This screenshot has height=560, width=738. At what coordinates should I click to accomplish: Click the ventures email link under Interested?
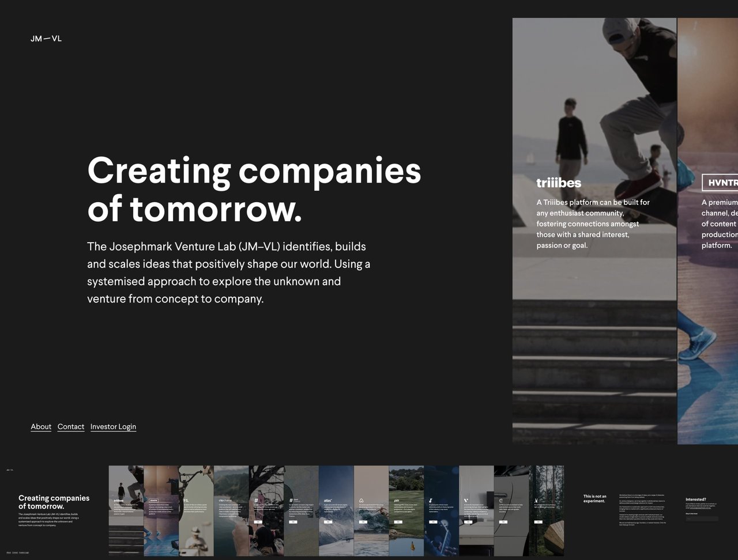tap(701, 508)
